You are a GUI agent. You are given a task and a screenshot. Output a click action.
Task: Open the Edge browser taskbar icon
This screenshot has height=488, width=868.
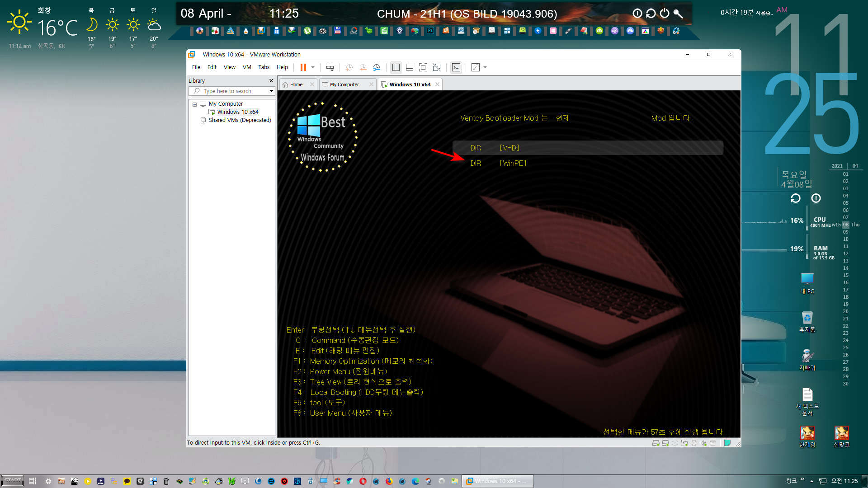tap(415, 481)
